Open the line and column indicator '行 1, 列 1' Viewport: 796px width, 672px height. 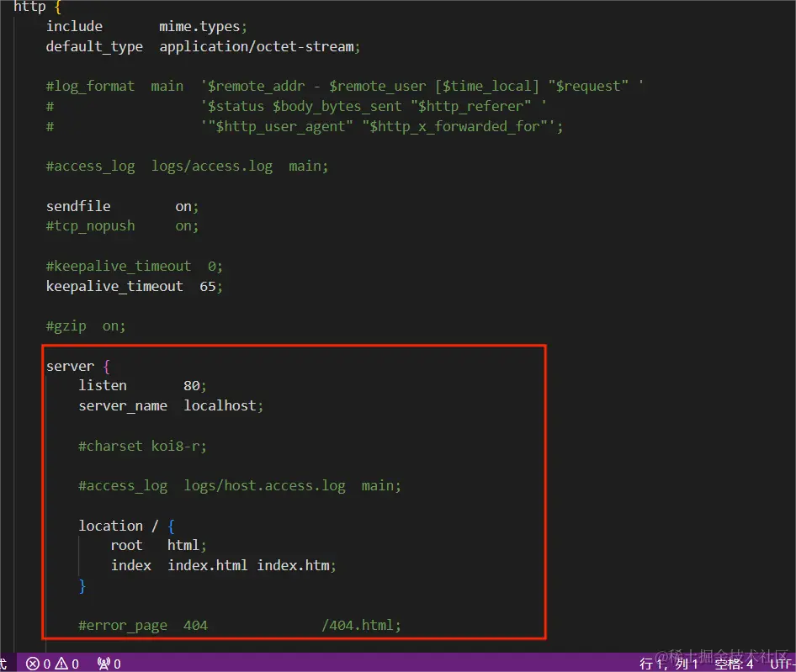[669, 664]
